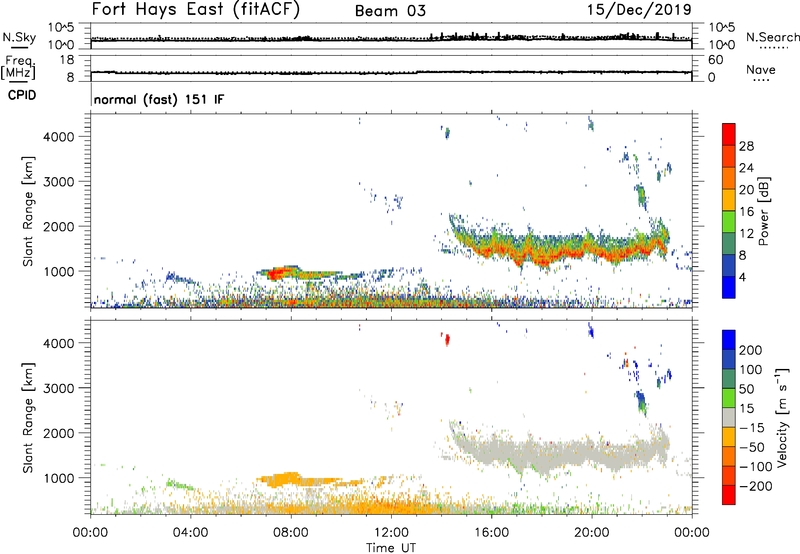800x554 pixels.
Task: Click the 'normal (fast) 151 IF' text
Action: tap(159, 99)
